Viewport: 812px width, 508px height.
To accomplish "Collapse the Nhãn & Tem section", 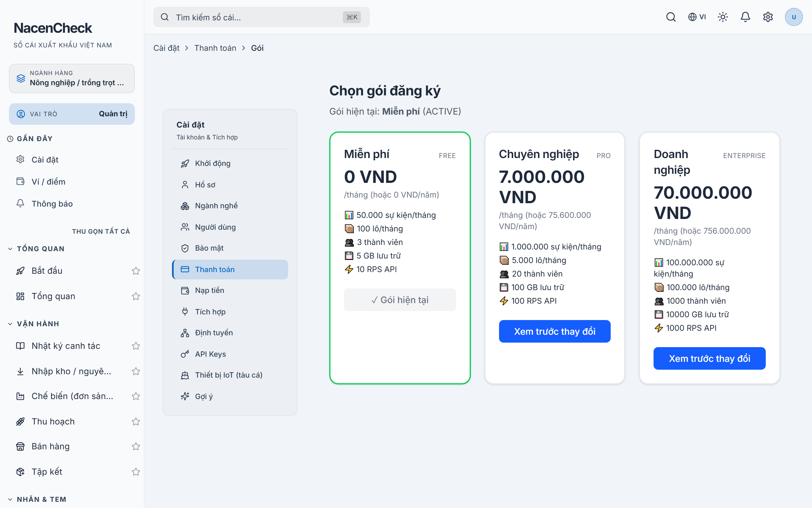I will click(x=37, y=499).
